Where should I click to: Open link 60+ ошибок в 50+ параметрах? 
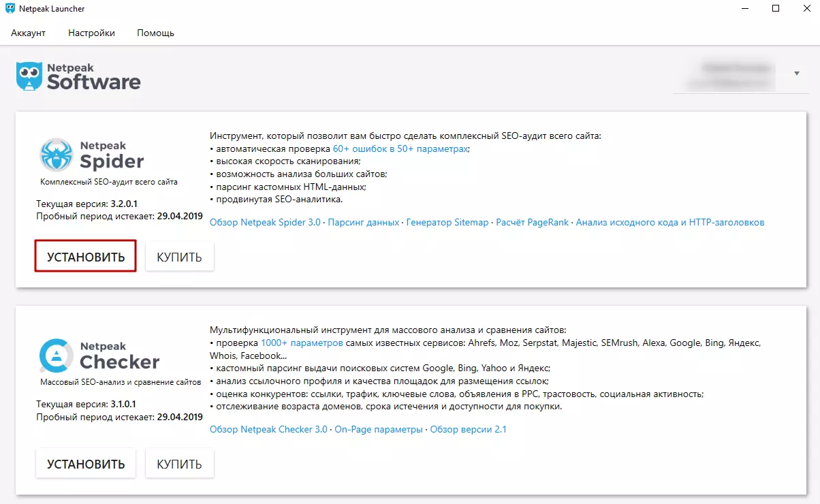click(x=400, y=148)
